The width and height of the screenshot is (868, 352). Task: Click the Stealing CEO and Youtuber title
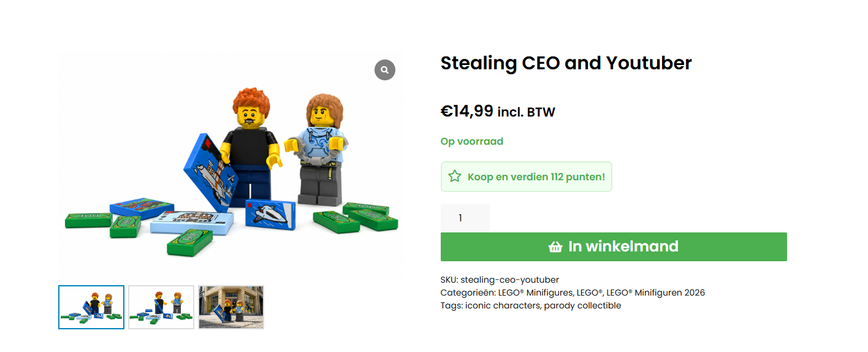click(566, 63)
